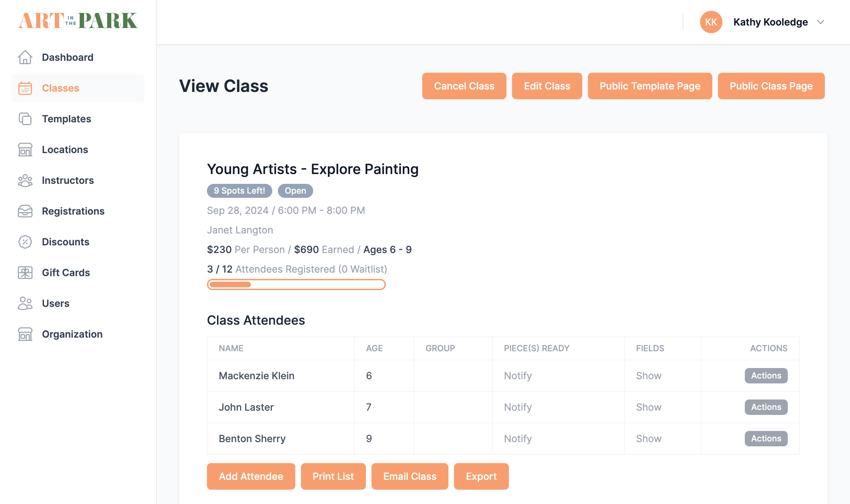Open the Actions menu for Benton Sherry
This screenshot has width=850, height=504.
click(766, 438)
